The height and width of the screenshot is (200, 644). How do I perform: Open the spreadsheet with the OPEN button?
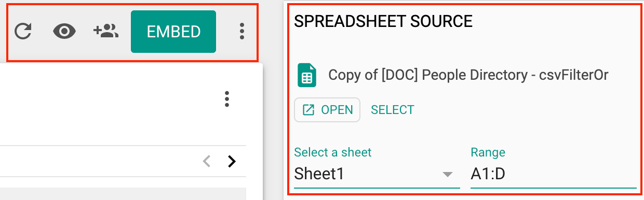click(327, 110)
